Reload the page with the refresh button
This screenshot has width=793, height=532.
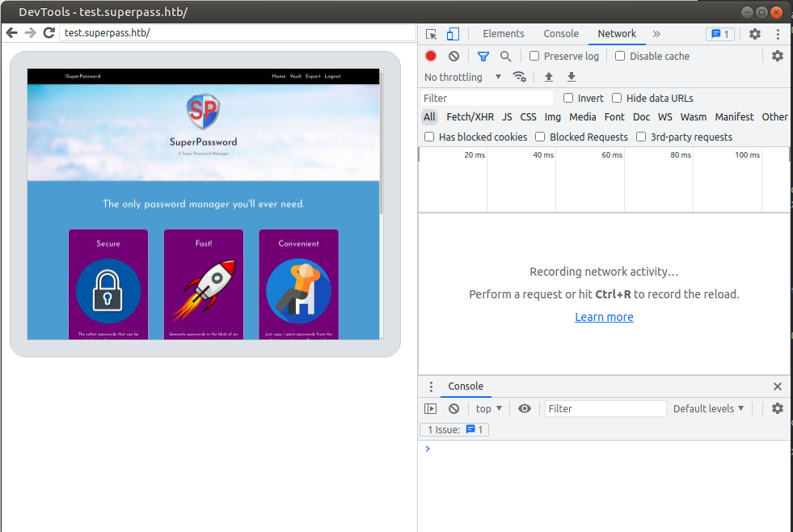click(49, 32)
